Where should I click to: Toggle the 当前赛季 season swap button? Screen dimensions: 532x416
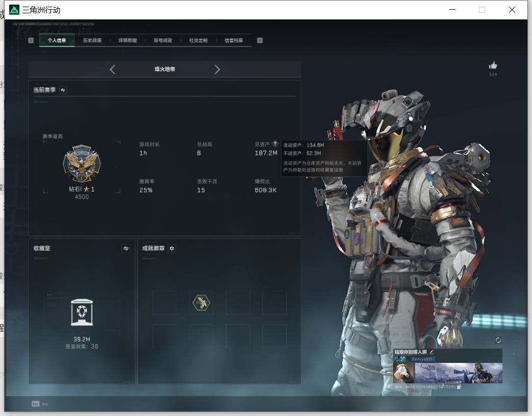click(x=63, y=90)
